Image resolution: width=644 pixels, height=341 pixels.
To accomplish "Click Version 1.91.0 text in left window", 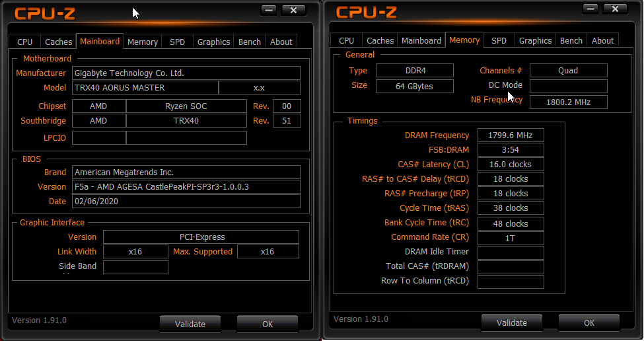I will click(x=39, y=321).
